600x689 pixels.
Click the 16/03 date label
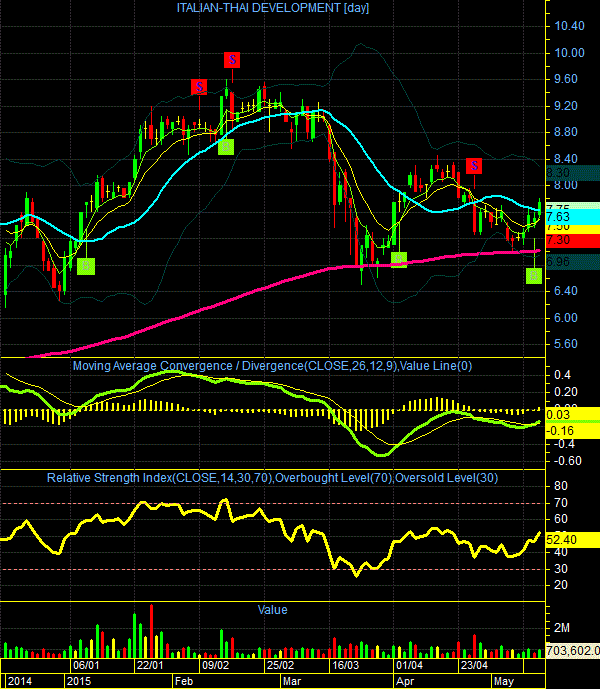click(345, 665)
